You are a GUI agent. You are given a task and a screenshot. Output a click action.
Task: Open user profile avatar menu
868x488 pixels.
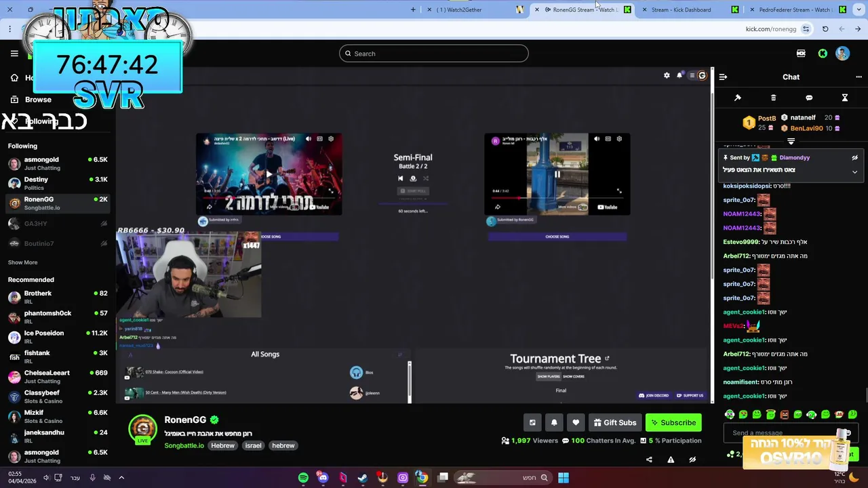point(842,54)
